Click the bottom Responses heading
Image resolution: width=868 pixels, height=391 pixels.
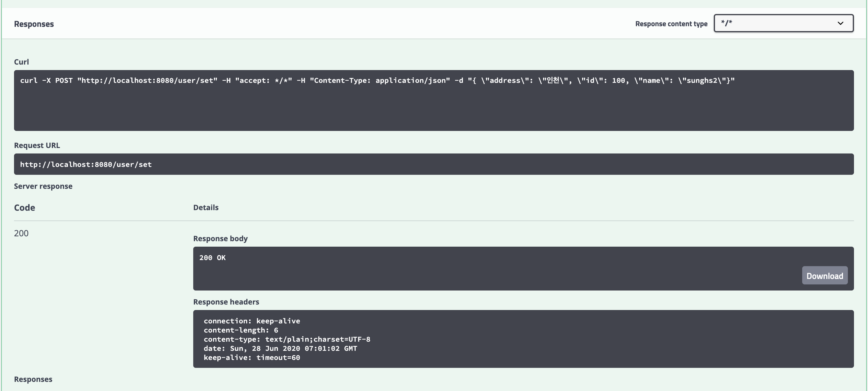coord(33,379)
